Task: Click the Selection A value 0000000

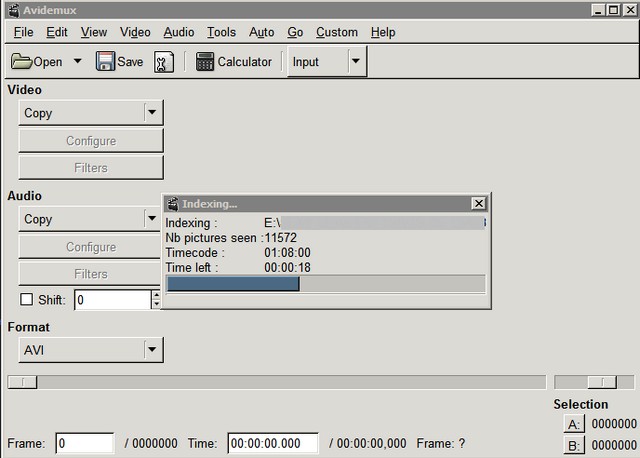Action: tap(614, 424)
